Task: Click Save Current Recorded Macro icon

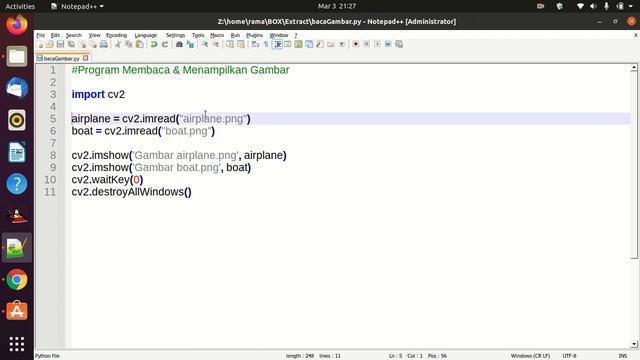Action: [x=399, y=44]
